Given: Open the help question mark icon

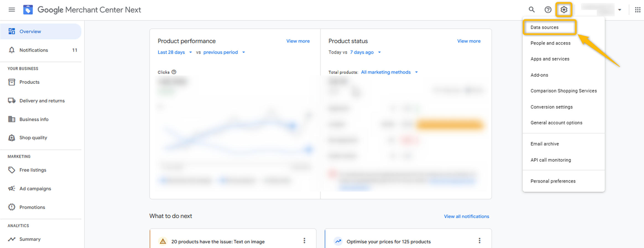Looking at the screenshot, I should coord(547,10).
